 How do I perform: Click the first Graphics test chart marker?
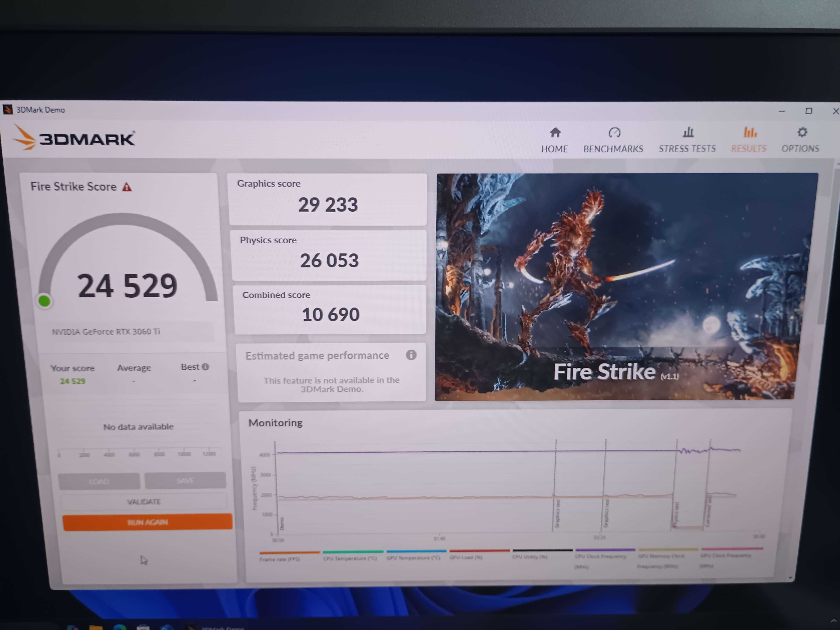pyautogui.click(x=557, y=514)
